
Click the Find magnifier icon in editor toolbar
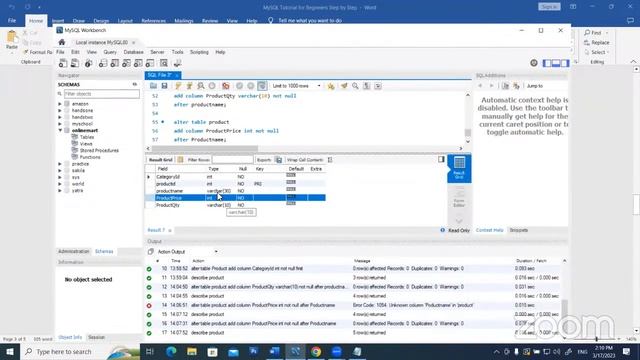(x=356, y=86)
